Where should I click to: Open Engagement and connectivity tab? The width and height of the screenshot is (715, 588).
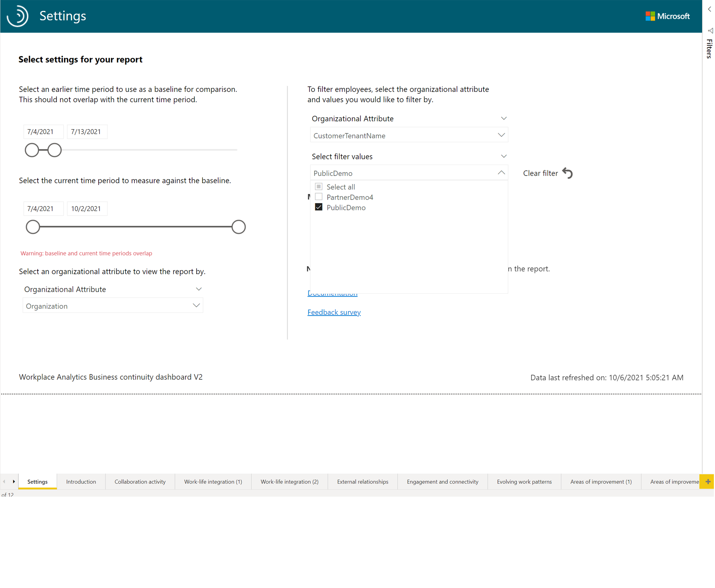tap(443, 482)
